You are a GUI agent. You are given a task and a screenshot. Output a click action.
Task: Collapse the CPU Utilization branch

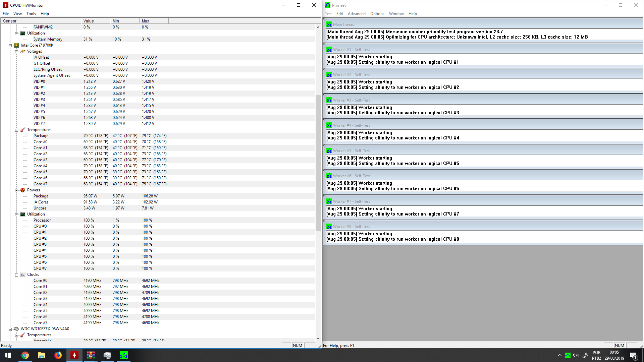click(x=16, y=214)
